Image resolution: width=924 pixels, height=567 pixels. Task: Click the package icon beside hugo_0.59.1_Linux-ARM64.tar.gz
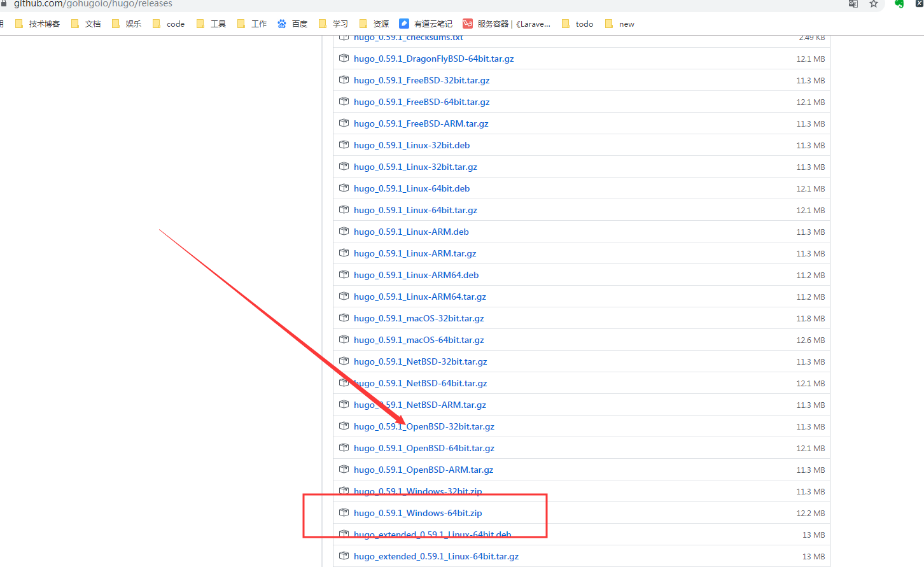click(344, 297)
